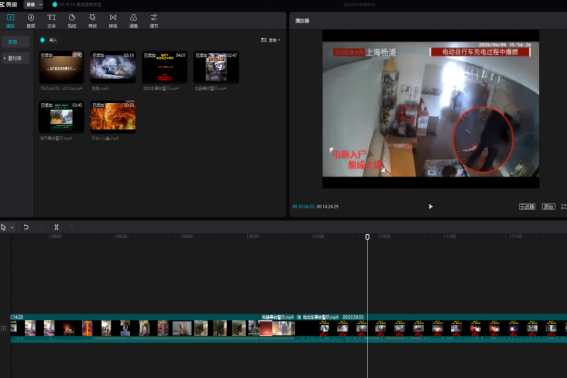Toggle the main track cover icon
Image resolution: width=567 pixels, height=378 pixels.
point(4,328)
